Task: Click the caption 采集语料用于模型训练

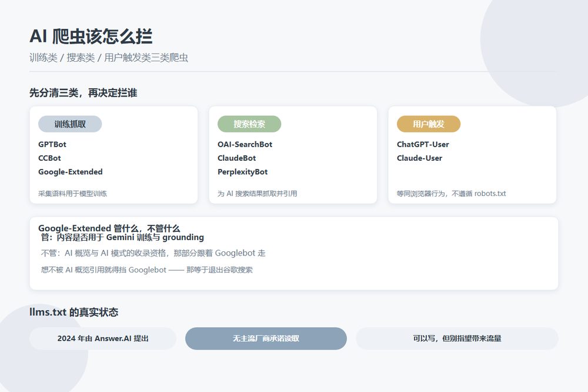Action: pyautogui.click(x=72, y=194)
